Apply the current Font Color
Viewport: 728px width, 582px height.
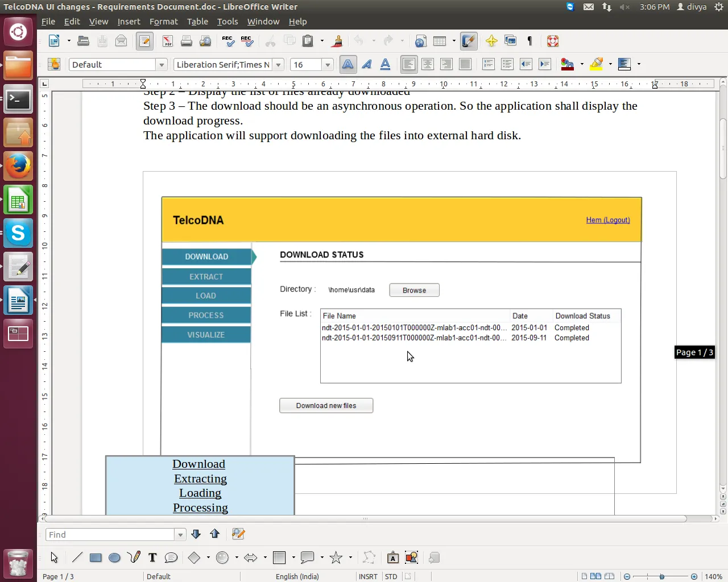click(x=567, y=64)
